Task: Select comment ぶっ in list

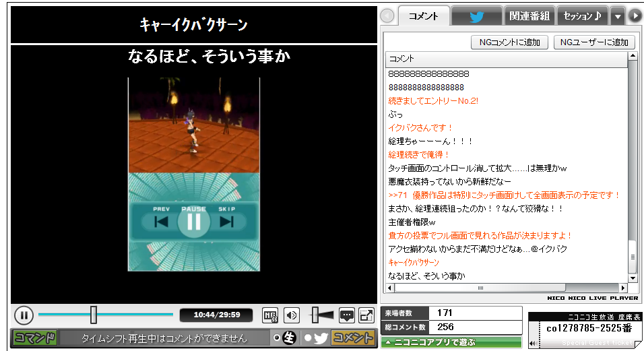Action: [x=395, y=115]
